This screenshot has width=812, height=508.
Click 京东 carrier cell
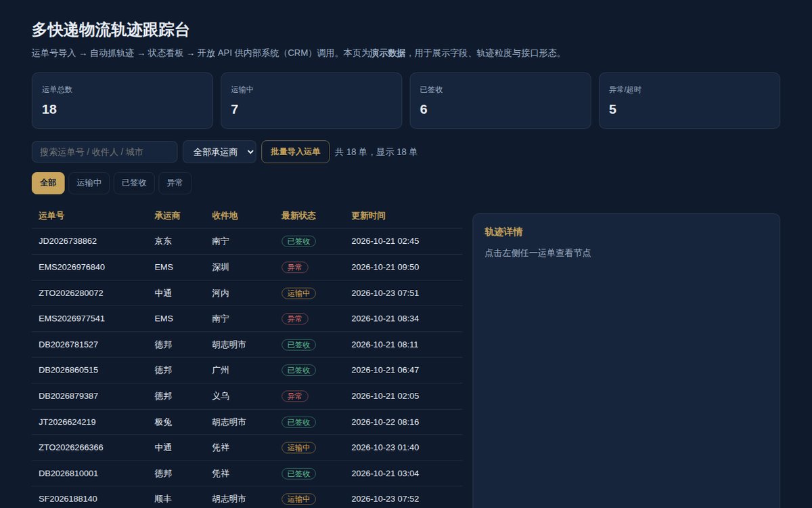[163, 241]
